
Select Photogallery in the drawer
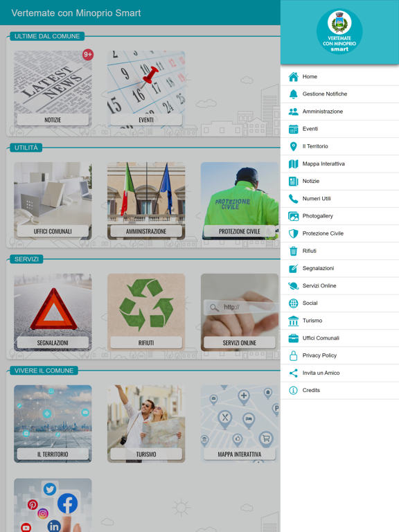coord(339,216)
